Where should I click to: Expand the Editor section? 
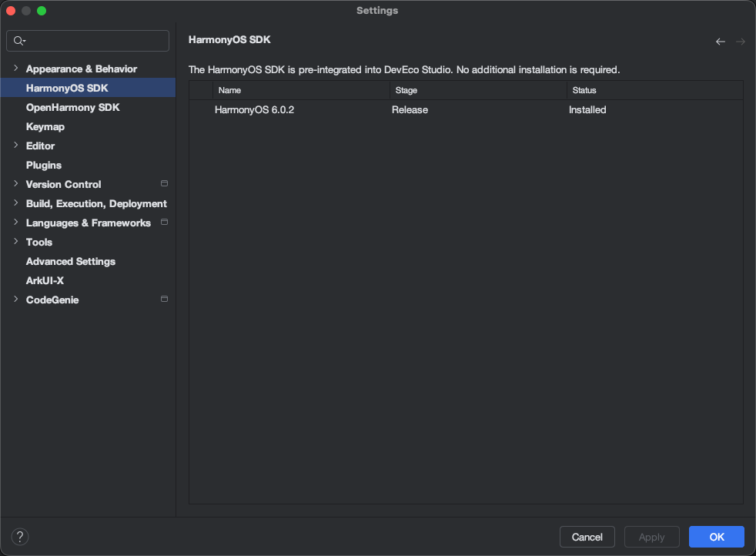pos(16,145)
